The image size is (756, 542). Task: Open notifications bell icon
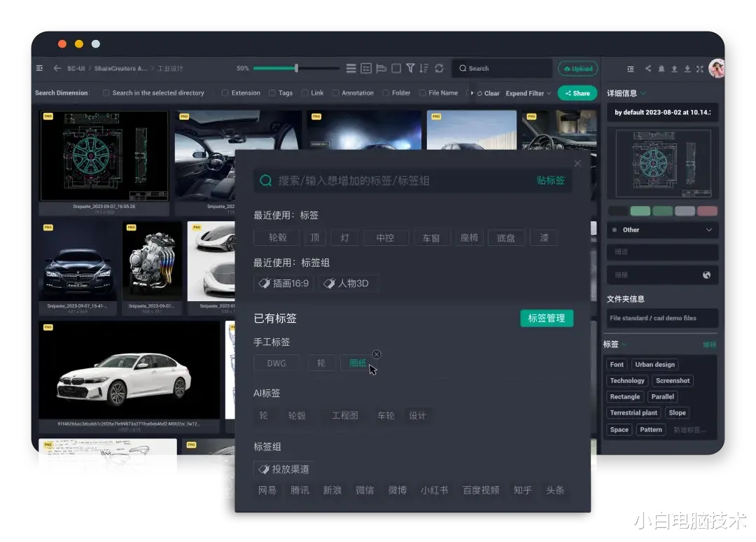click(661, 69)
